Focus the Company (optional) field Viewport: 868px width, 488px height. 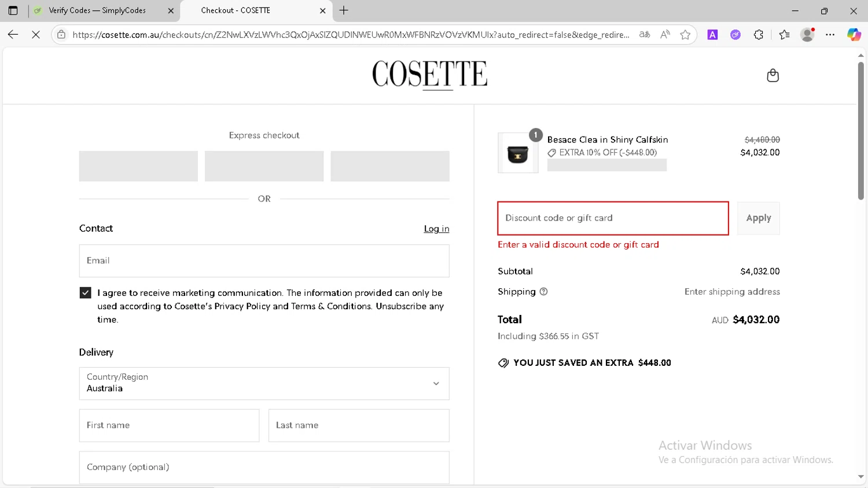click(264, 467)
